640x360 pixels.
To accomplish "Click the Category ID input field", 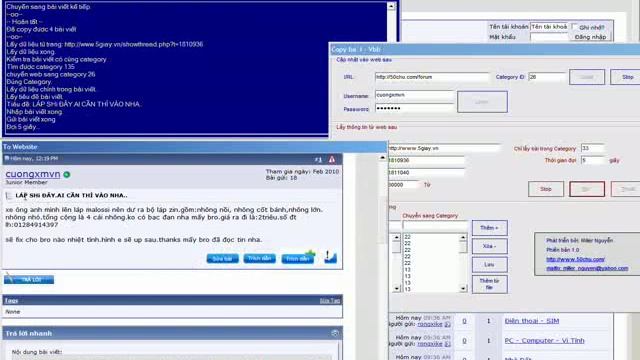I will coord(547,77).
